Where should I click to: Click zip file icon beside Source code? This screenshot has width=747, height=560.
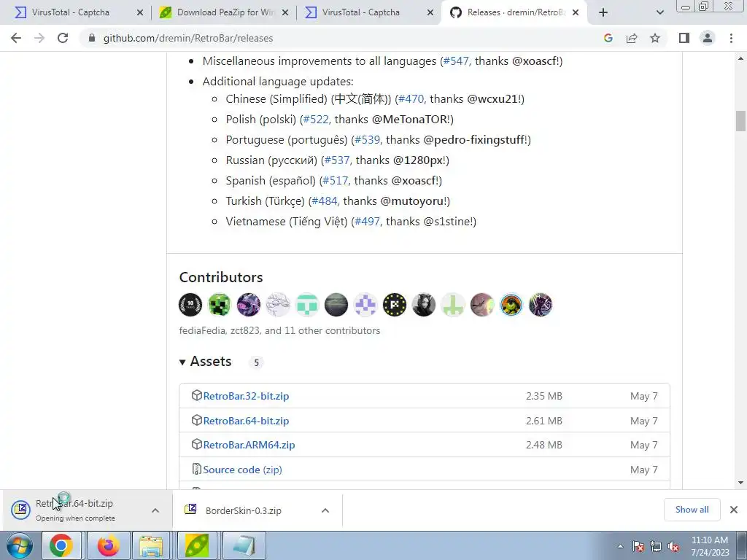pyautogui.click(x=197, y=469)
